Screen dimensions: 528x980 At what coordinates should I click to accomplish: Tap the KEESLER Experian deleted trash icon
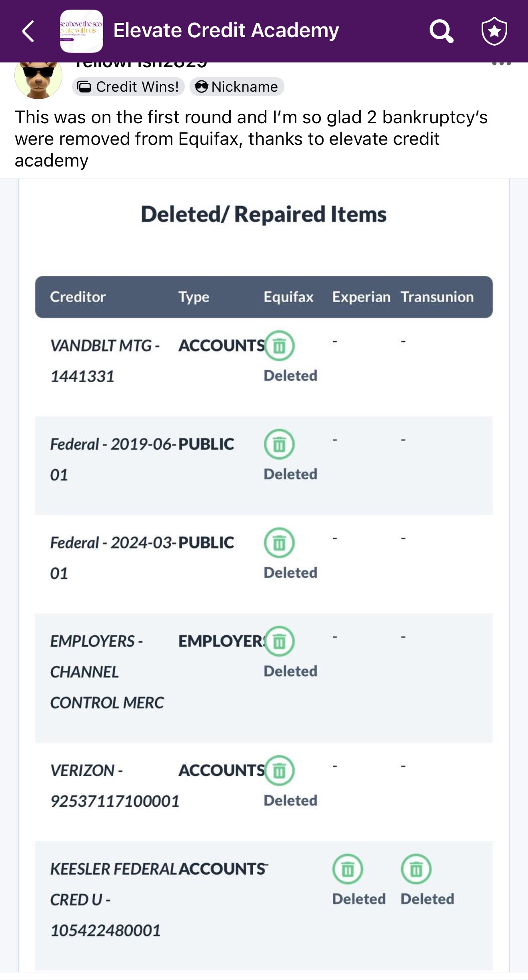pyautogui.click(x=348, y=869)
